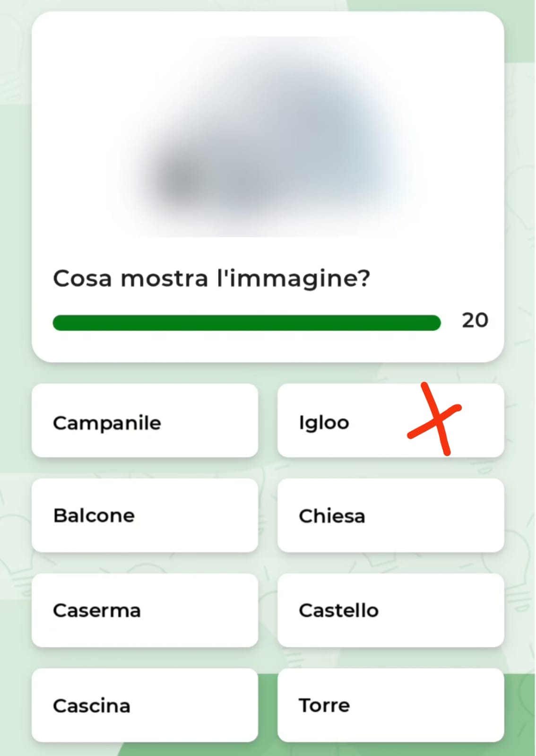Click the green countdown progress bar
This screenshot has width=536, height=756.
coord(247,323)
